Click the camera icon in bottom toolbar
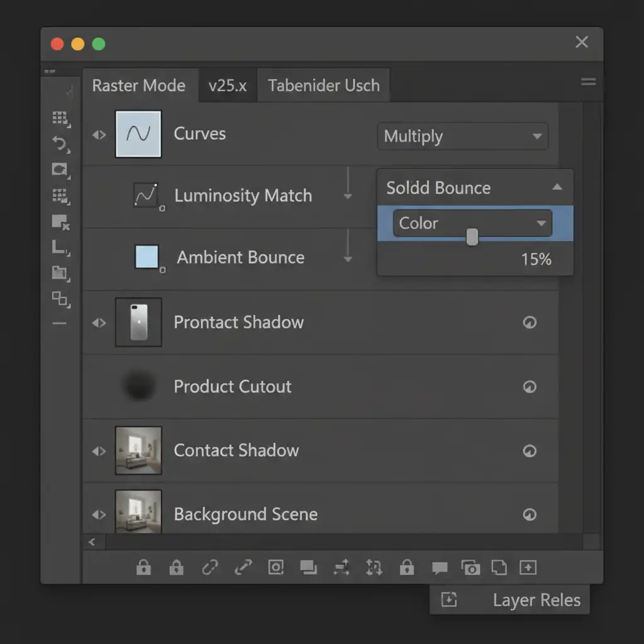 tap(470, 568)
